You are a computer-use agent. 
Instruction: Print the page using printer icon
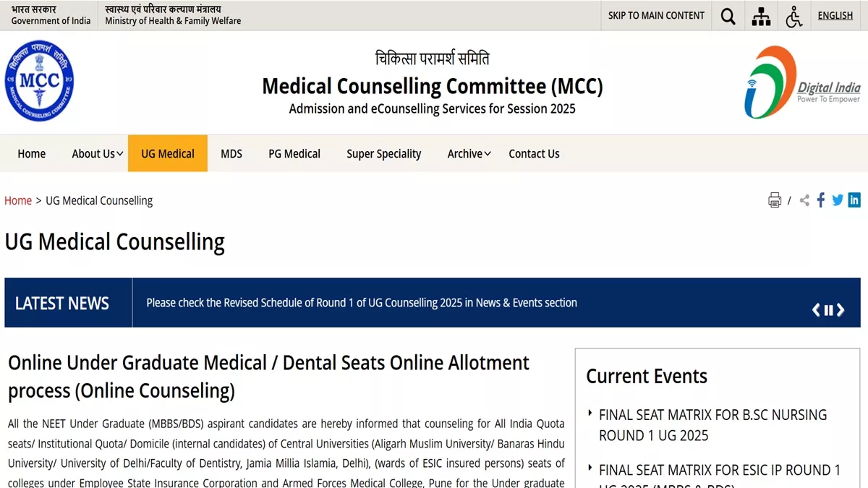(775, 200)
